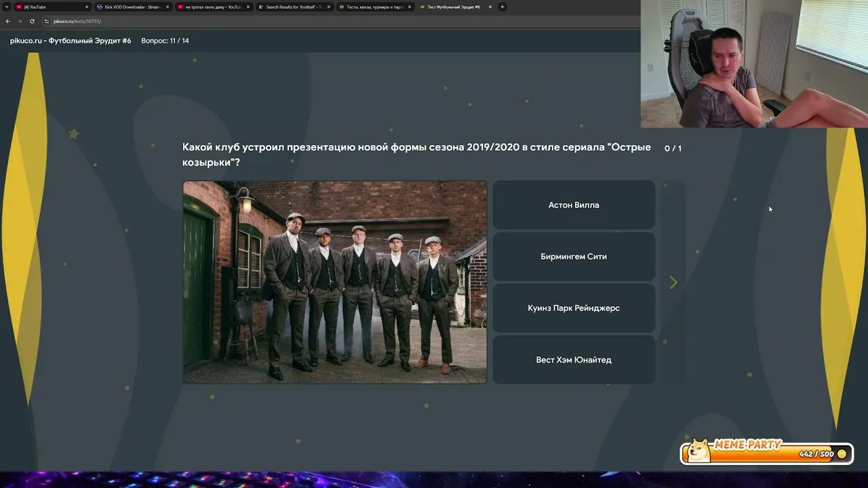This screenshot has width=868, height=488.
Task: Choose the answer 'Вест Хэм Юнайтед'
Action: point(574,360)
